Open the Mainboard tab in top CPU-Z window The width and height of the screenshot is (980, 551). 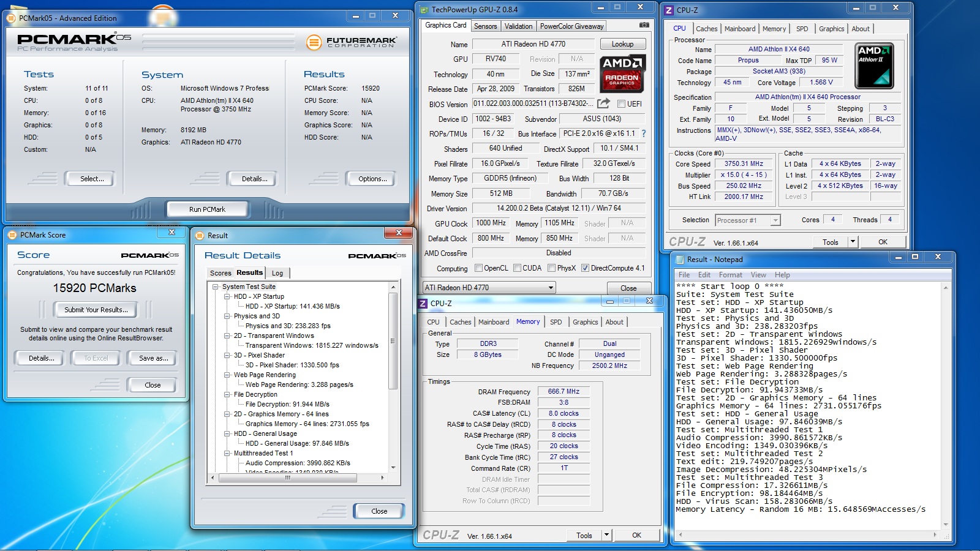click(740, 29)
